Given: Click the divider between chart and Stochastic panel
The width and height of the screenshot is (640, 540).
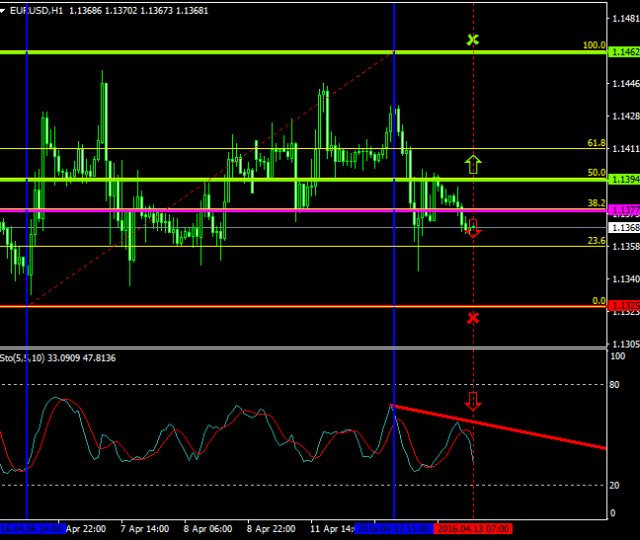Looking at the screenshot, I should [300, 348].
